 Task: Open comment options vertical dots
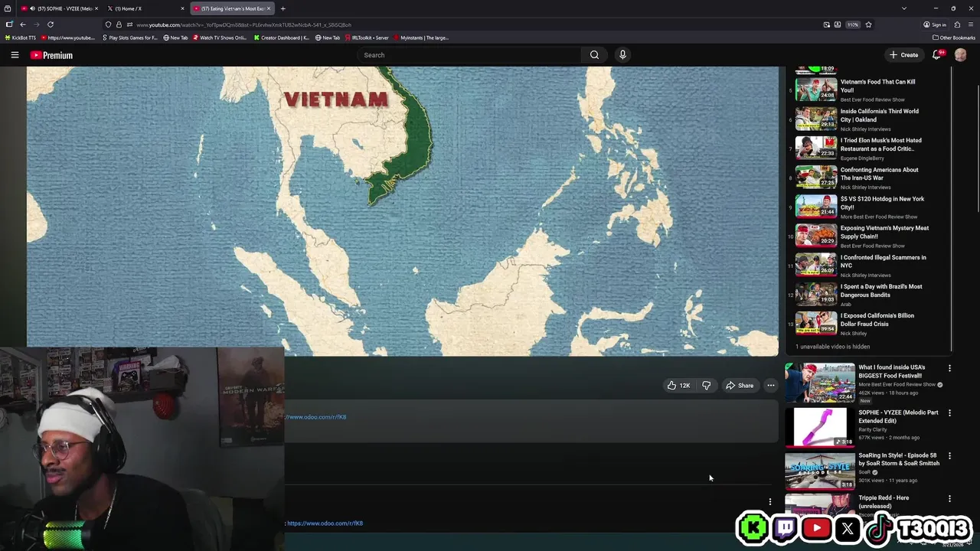[770, 502]
